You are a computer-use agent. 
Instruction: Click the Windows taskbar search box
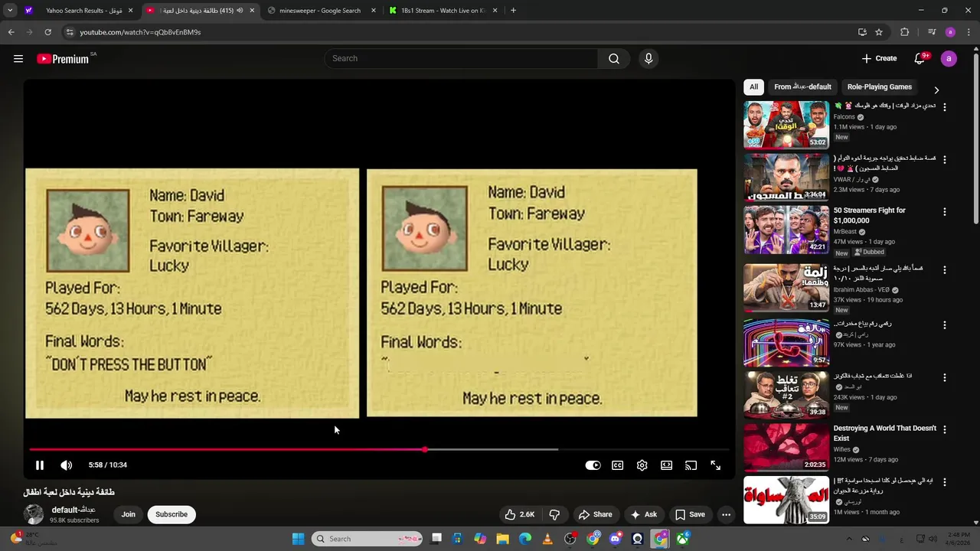[x=367, y=539]
